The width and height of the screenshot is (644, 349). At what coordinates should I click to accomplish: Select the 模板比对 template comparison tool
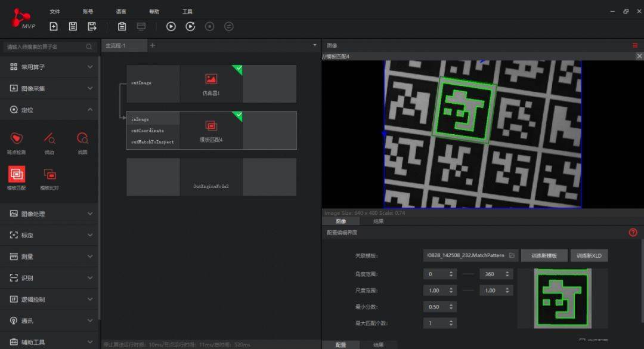(x=49, y=178)
